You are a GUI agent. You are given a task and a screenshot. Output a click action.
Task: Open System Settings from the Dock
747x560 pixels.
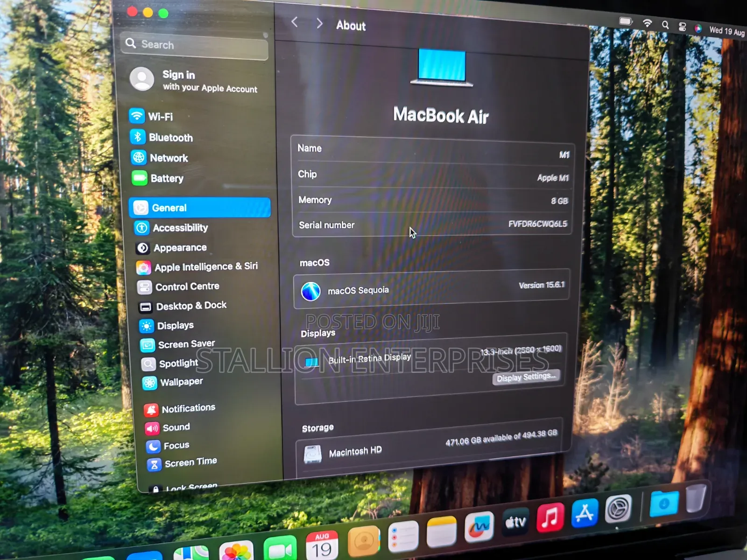[x=618, y=508]
